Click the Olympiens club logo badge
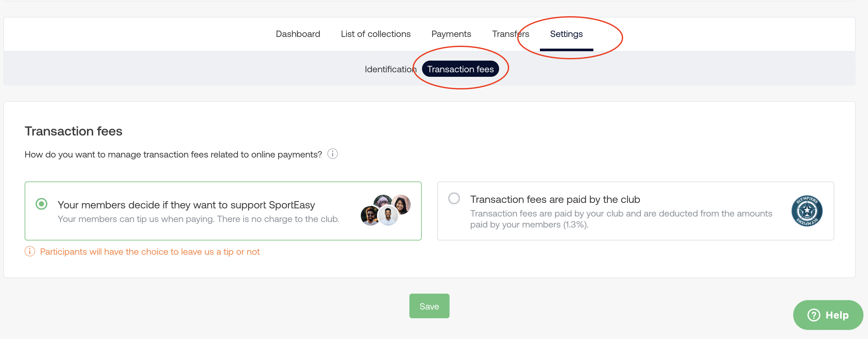 click(806, 211)
